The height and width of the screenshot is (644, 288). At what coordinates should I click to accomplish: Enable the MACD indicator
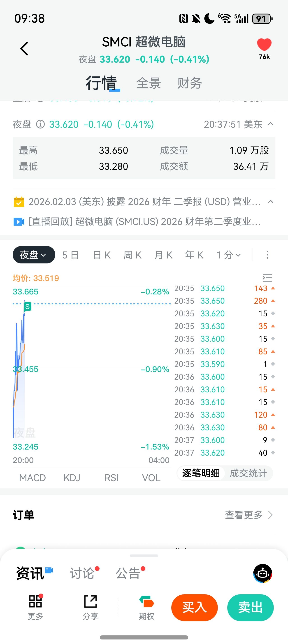pos(33,478)
